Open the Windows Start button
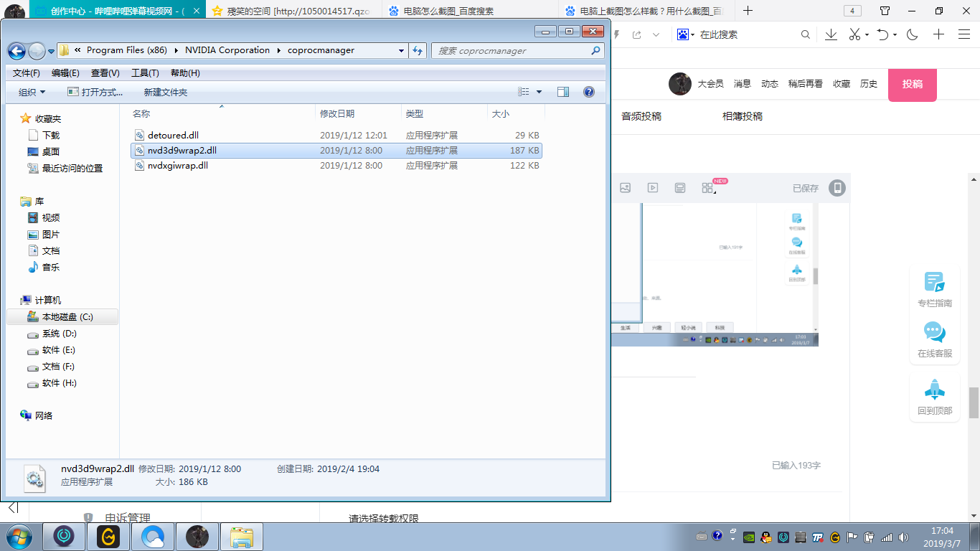This screenshot has width=980, height=551. (19, 536)
